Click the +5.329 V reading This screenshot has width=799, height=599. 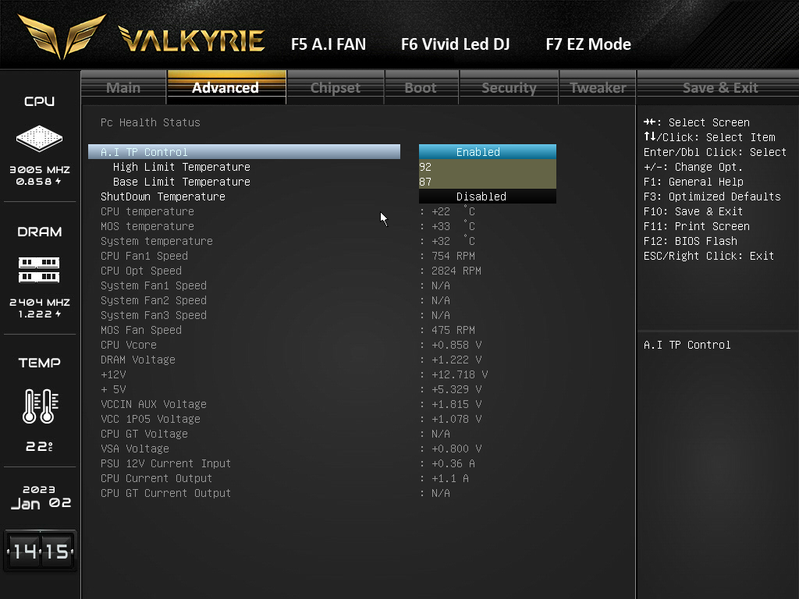pos(456,389)
